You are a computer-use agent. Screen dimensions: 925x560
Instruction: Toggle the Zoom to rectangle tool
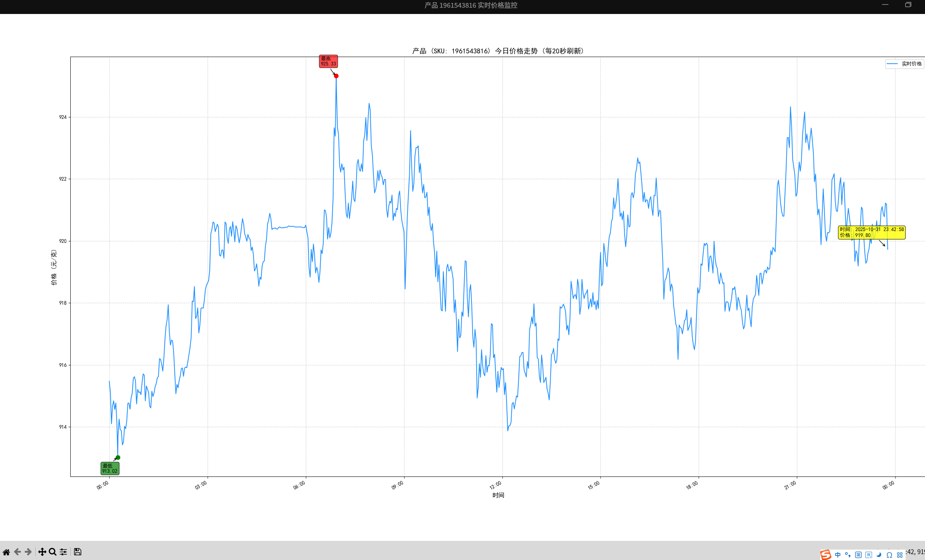[53, 552]
